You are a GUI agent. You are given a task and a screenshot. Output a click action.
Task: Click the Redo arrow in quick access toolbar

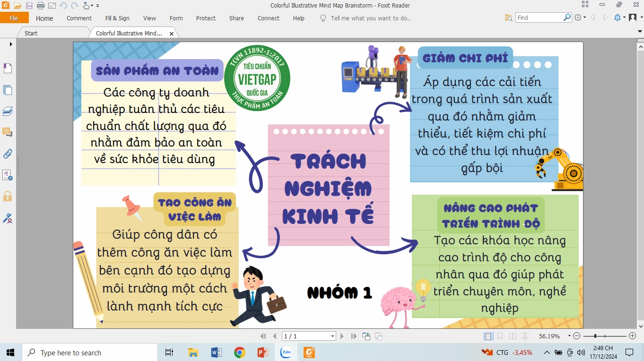pos(74,6)
